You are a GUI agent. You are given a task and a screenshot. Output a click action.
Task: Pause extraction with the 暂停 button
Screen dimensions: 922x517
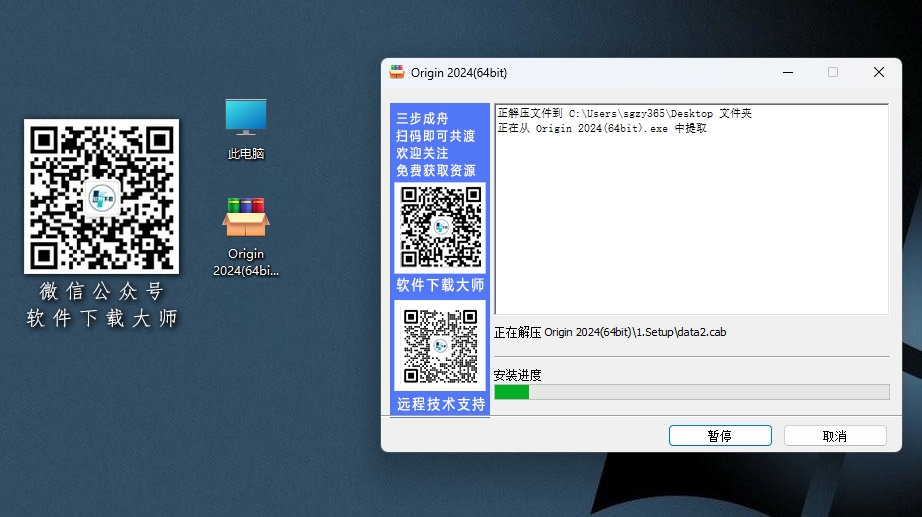point(719,436)
